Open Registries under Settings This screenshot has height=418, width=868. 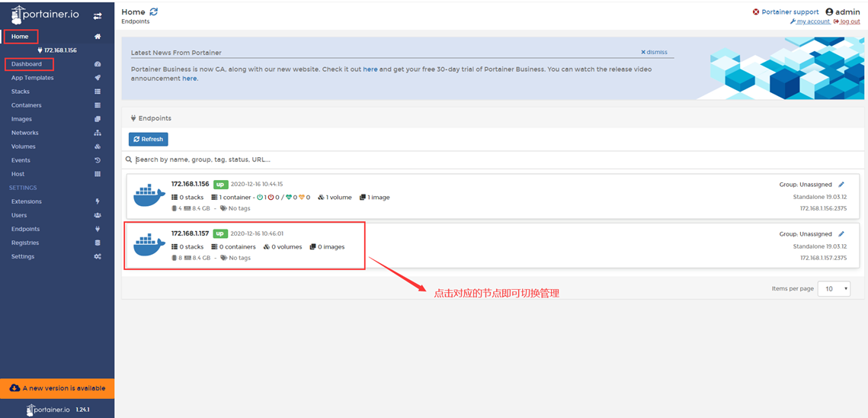[x=25, y=243]
